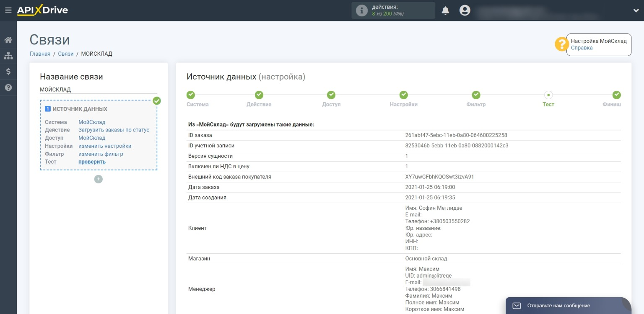Click the Настройка МойСклад help box title
The height and width of the screenshot is (314, 644).
[x=599, y=41]
